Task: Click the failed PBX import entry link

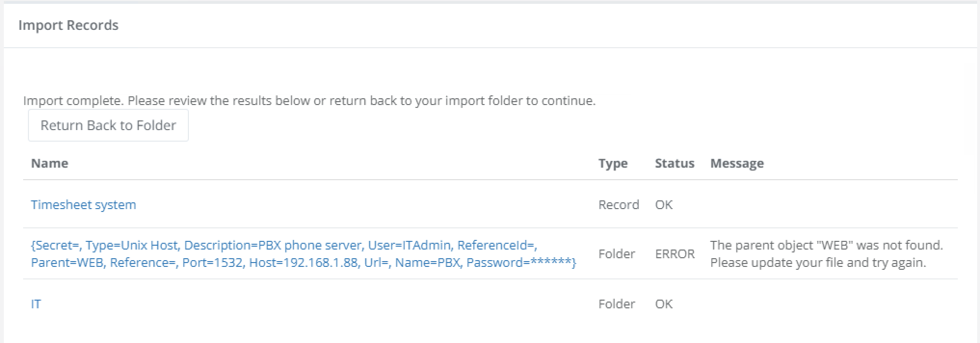Action: [303, 254]
